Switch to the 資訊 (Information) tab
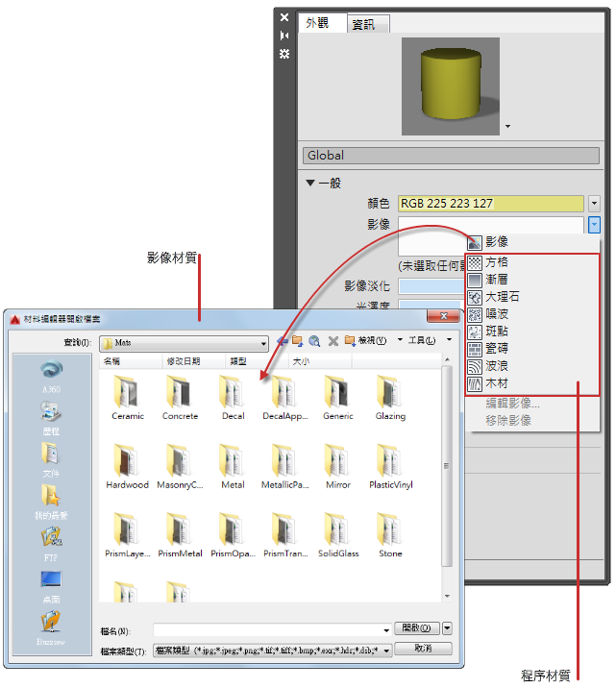Screen dimensions: 616x688 [x=368, y=24]
